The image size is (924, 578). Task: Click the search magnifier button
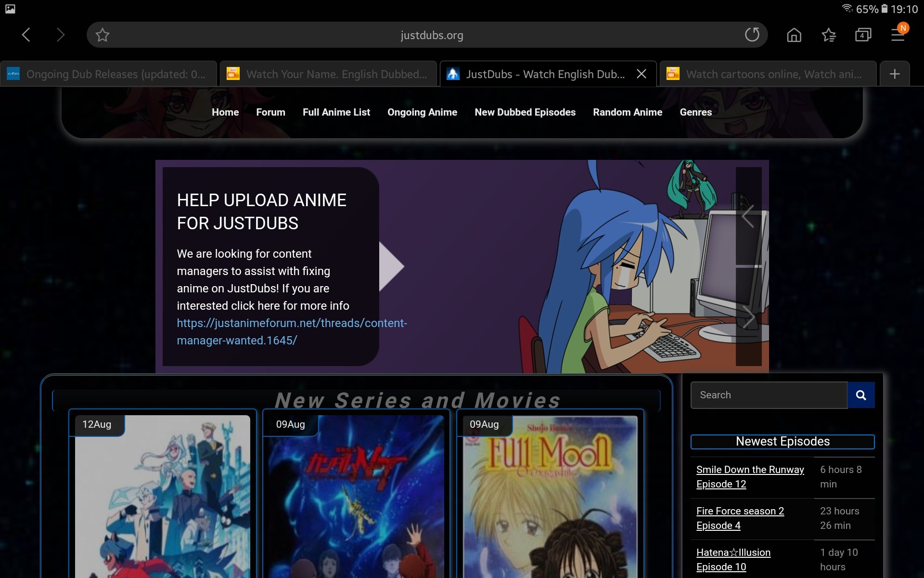(861, 395)
